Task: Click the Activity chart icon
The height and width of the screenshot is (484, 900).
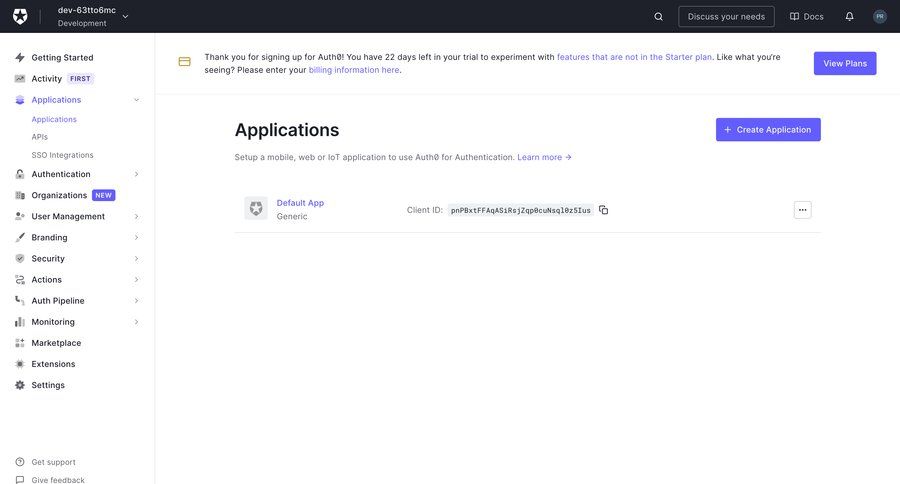Action: click(x=20, y=79)
